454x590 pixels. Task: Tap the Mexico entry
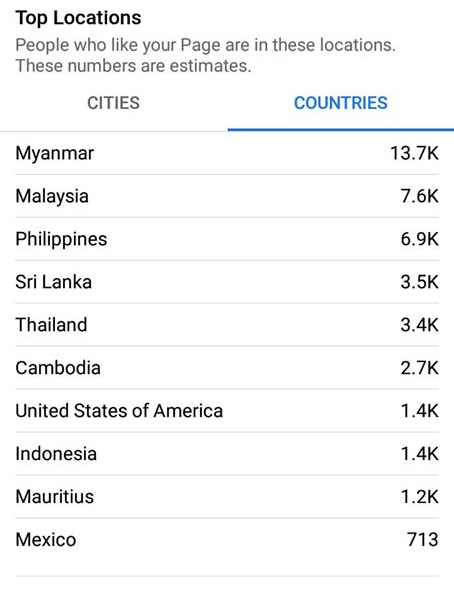pos(227,539)
